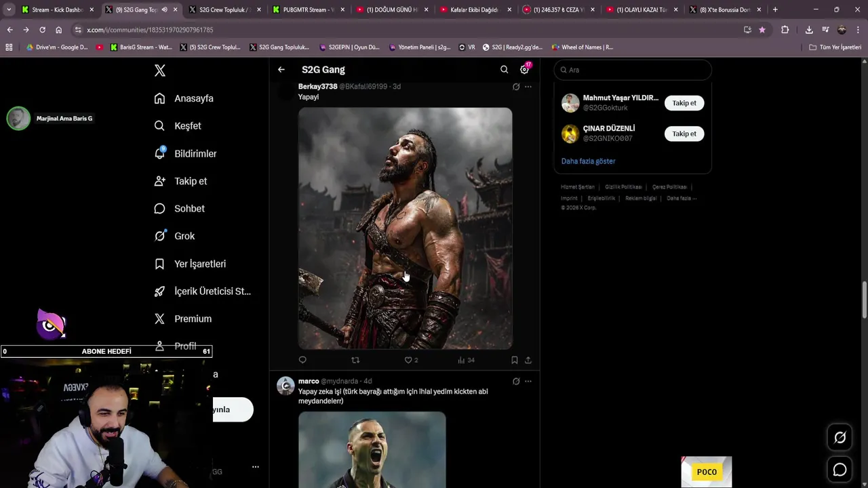
Task: Open Gizlilik Politikası footer link
Action: (623, 187)
